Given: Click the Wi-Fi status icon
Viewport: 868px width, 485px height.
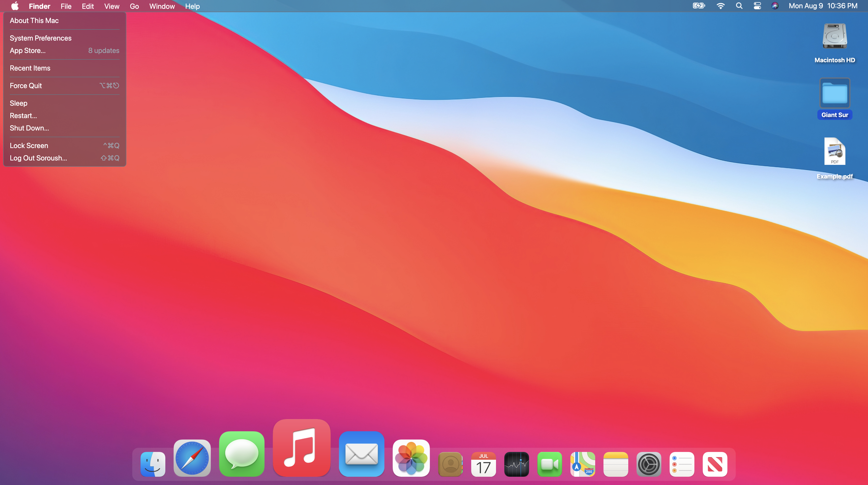Looking at the screenshot, I should pyautogui.click(x=720, y=6).
